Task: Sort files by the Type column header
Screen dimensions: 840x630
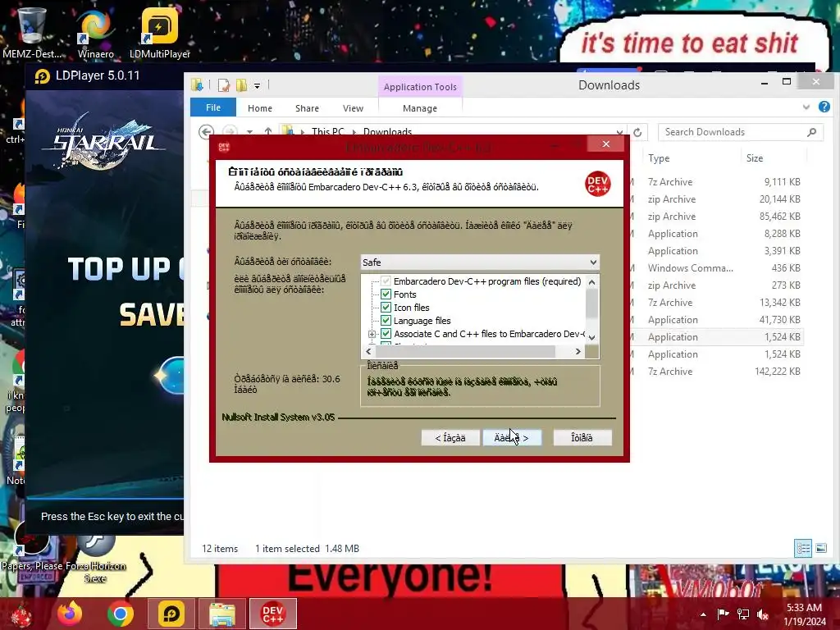Action: click(x=659, y=158)
